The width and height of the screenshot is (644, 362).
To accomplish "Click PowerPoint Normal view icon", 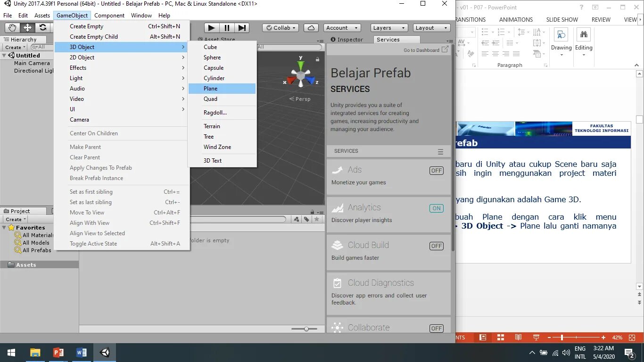I will 483,337.
